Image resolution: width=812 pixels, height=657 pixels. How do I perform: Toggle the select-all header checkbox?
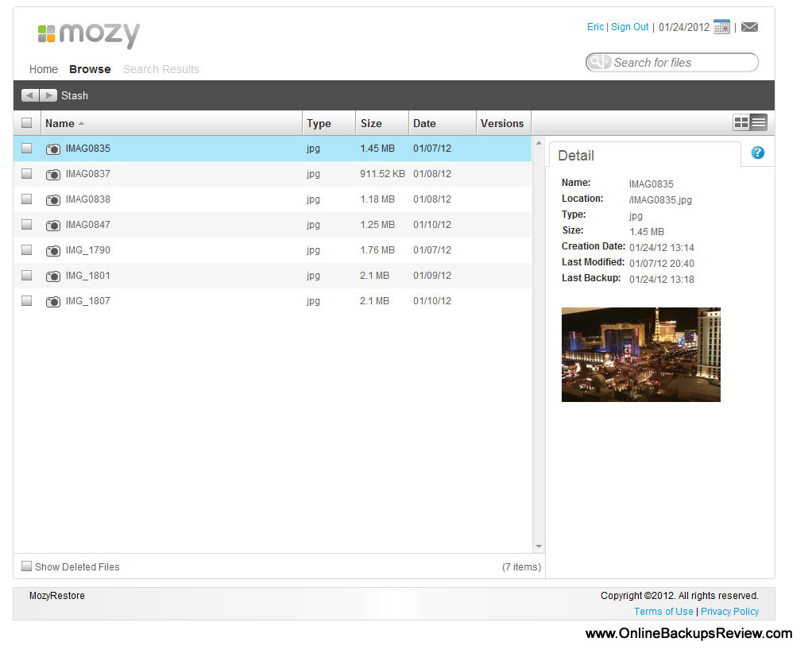click(27, 123)
